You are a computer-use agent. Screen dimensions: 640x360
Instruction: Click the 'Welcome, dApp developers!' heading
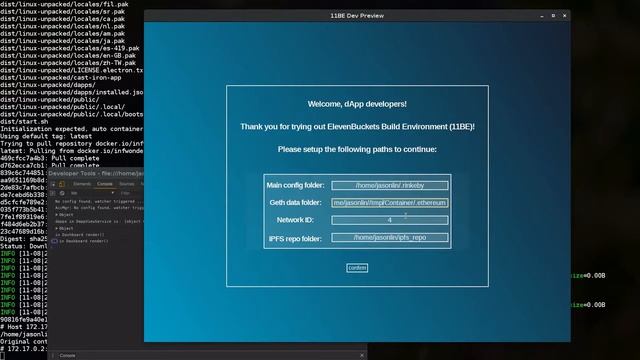click(x=357, y=104)
